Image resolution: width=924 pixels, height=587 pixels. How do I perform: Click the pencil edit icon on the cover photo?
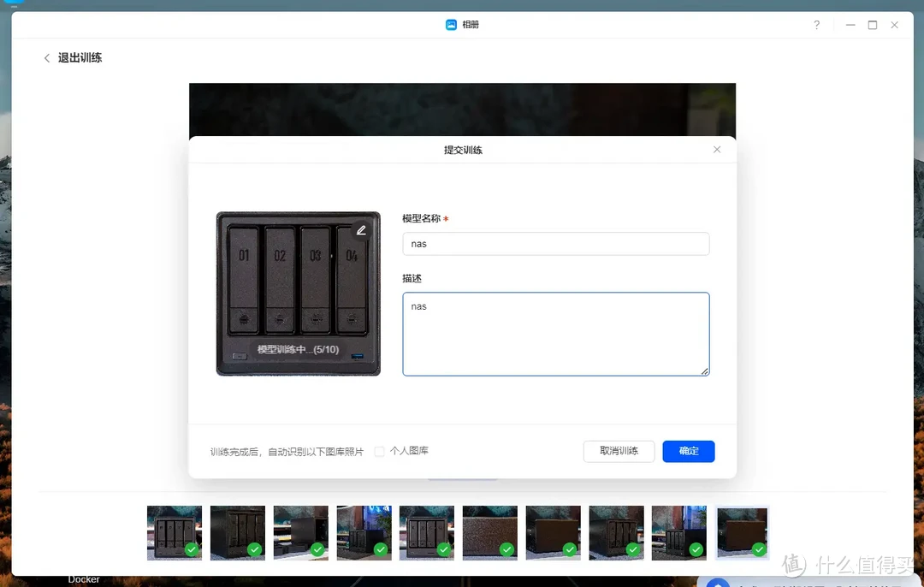(360, 229)
